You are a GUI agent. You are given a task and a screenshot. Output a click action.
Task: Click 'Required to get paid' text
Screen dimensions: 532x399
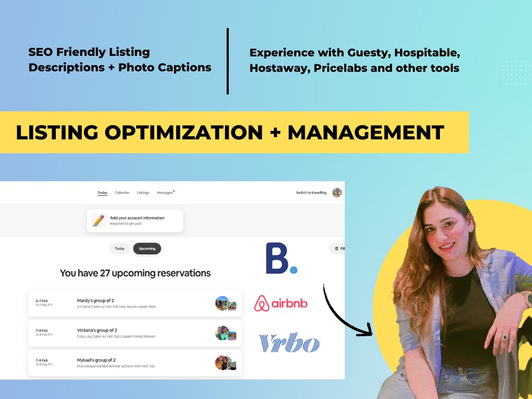(126, 224)
